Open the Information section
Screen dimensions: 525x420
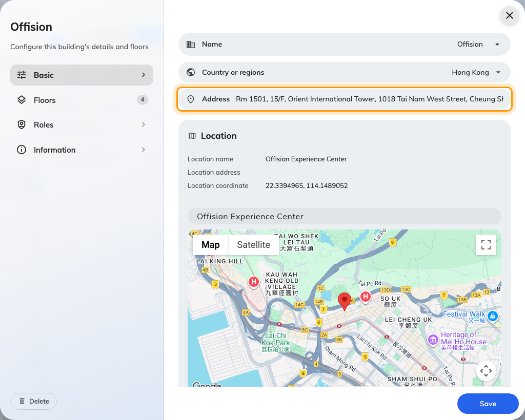coord(82,150)
